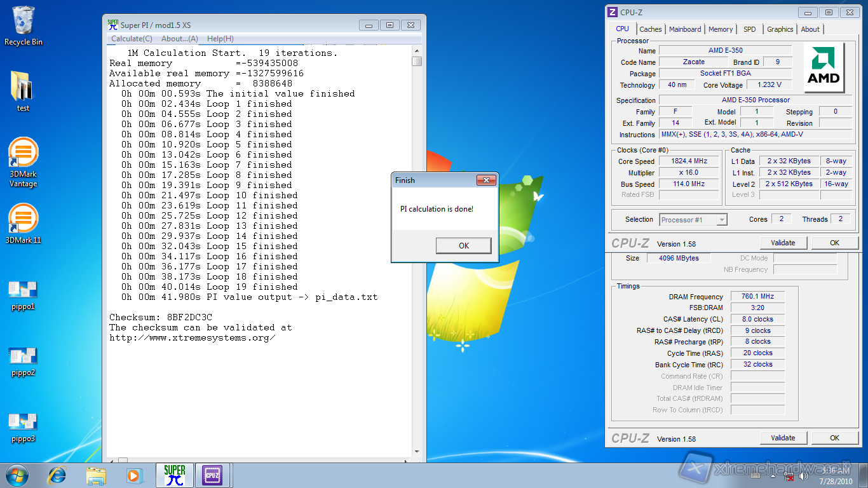The image size is (868, 488).
Task: Click CPU-Z icon in taskbar
Action: click(212, 475)
